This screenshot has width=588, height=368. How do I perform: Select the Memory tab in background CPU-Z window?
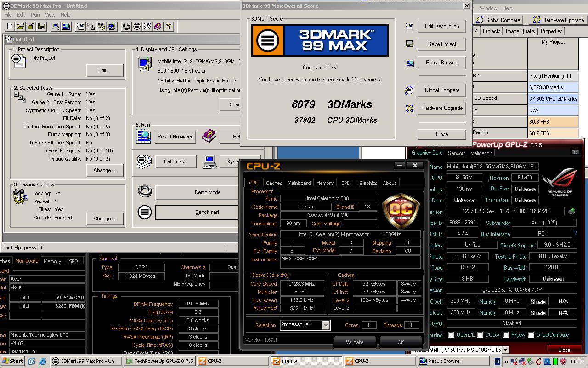52,261
